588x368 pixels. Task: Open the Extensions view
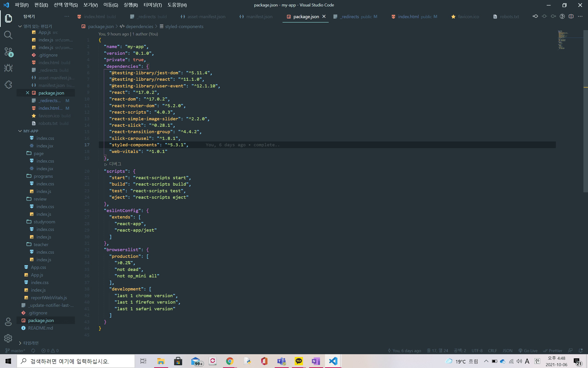8,85
